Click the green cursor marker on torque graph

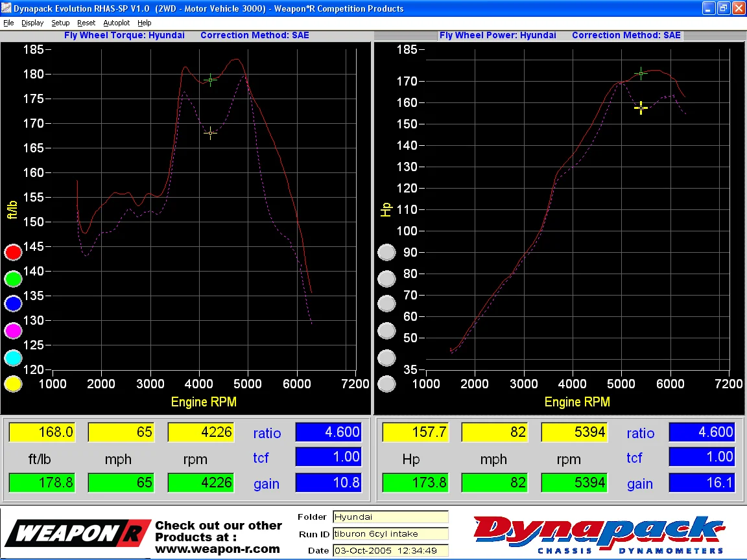(x=211, y=80)
